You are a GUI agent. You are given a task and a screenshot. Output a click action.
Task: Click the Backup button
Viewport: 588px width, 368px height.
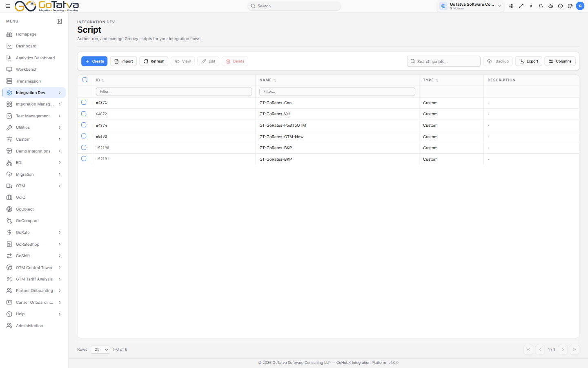pos(498,61)
